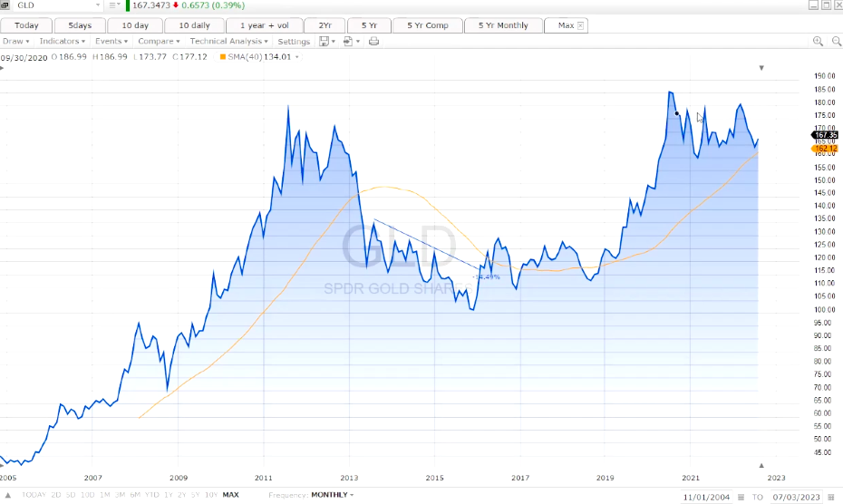
Task: Toggle lower panel with up triangle near 2023
Action: (761, 466)
